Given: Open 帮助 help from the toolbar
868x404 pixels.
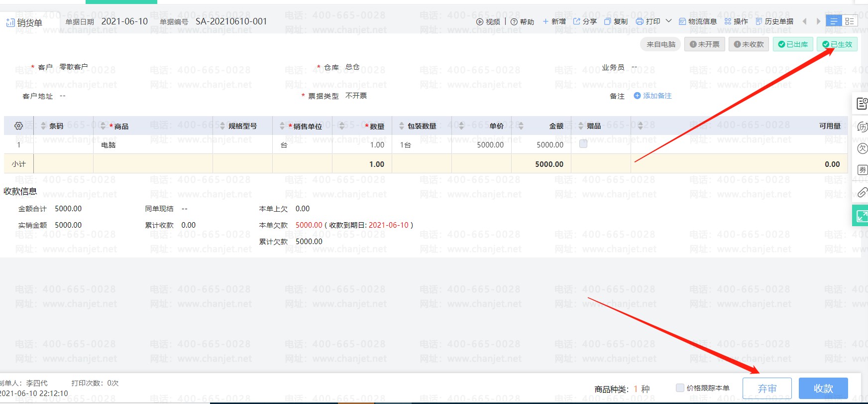Looking at the screenshot, I should pos(523,21).
